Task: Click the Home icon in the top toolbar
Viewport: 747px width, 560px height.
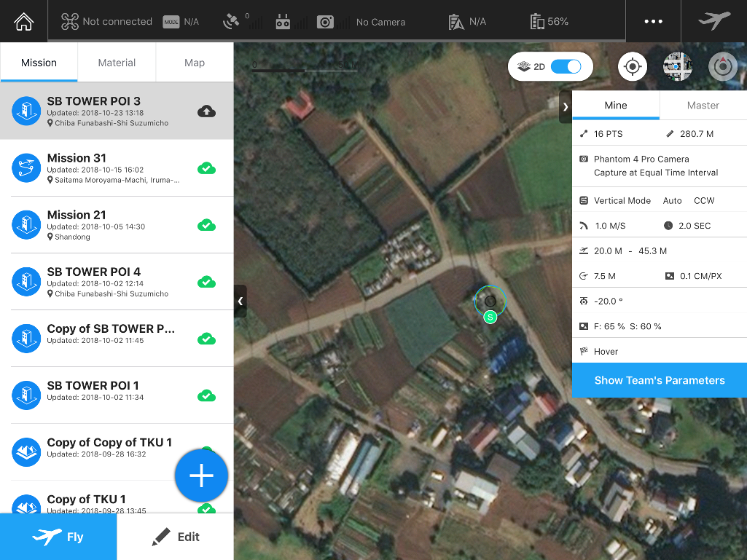Action: (23, 21)
